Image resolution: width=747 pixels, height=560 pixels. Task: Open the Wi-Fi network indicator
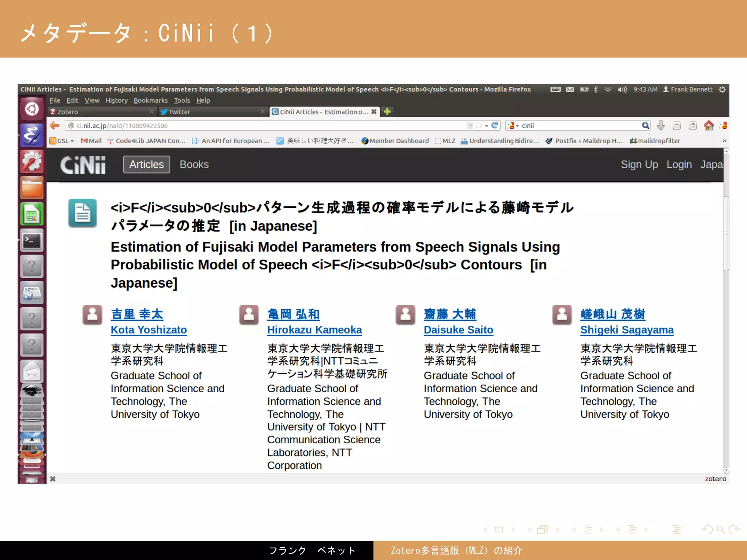pyautogui.click(x=608, y=89)
